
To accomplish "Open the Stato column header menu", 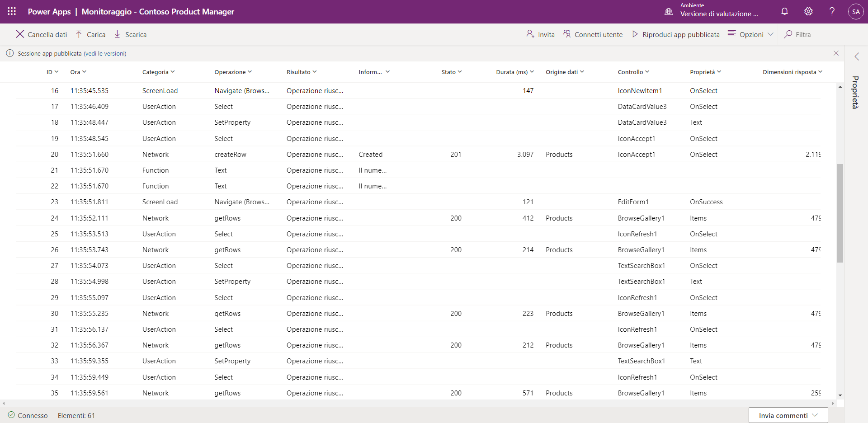I will 460,72.
